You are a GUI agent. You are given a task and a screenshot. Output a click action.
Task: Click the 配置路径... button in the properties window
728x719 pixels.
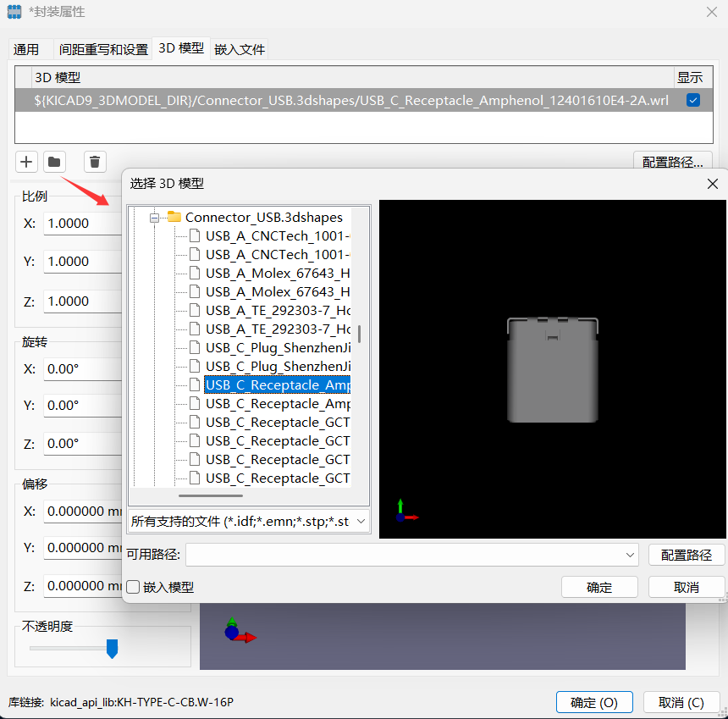click(x=672, y=160)
